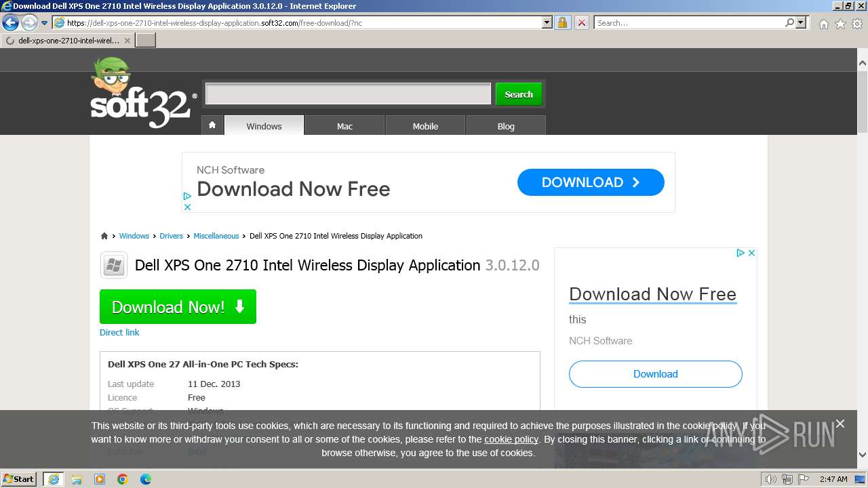Click the soft32 site search field
The height and width of the screenshot is (488, 868).
(x=348, y=94)
